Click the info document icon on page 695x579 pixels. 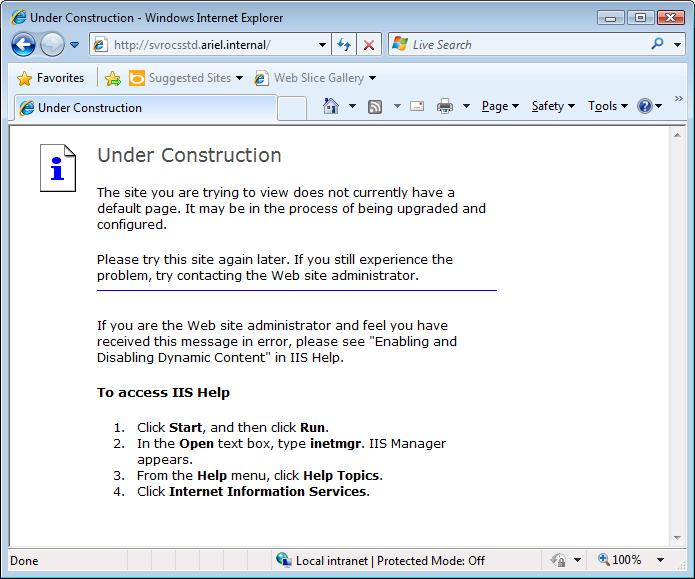click(x=58, y=168)
